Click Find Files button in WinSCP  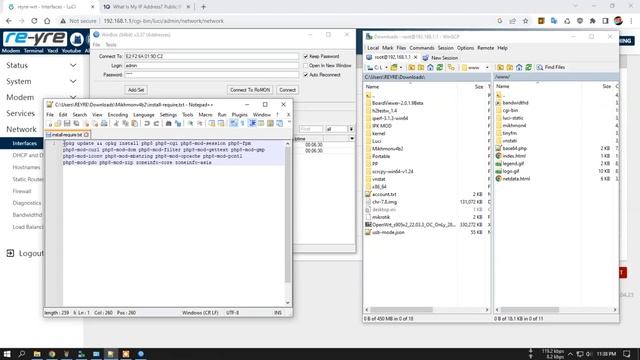pos(551,67)
